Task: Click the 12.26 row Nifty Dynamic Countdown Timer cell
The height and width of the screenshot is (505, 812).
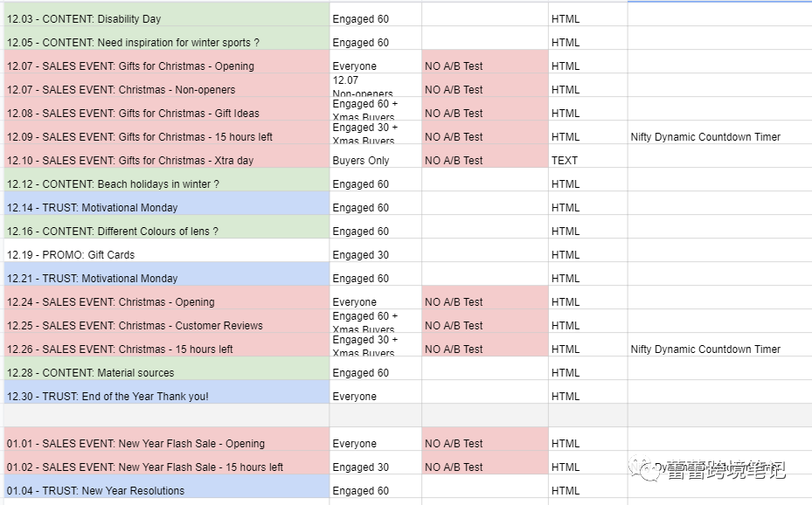Action: [720, 344]
